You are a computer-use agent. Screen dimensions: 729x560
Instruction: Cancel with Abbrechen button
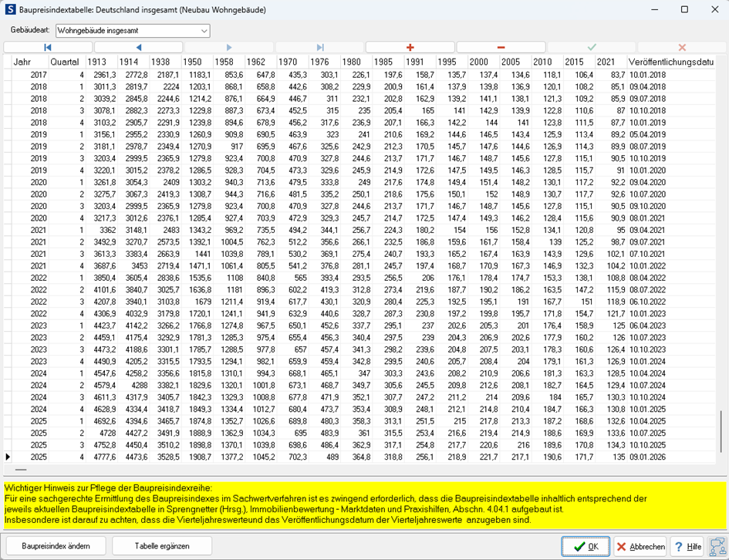tap(640, 546)
